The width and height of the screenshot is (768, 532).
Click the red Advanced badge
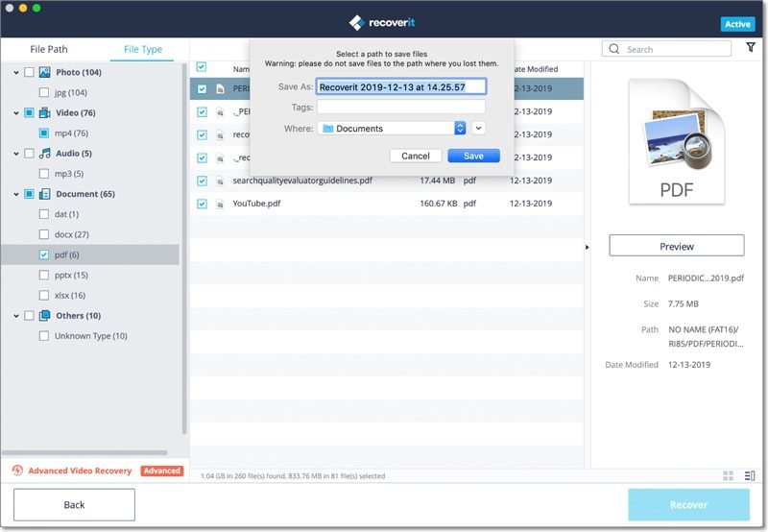pyautogui.click(x=162, y=471)
